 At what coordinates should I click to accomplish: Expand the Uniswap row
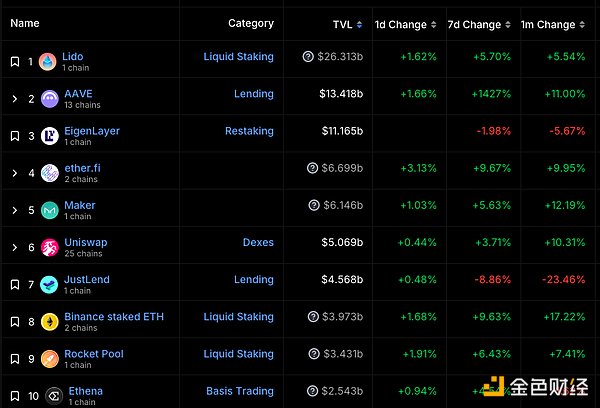[15, 247]
